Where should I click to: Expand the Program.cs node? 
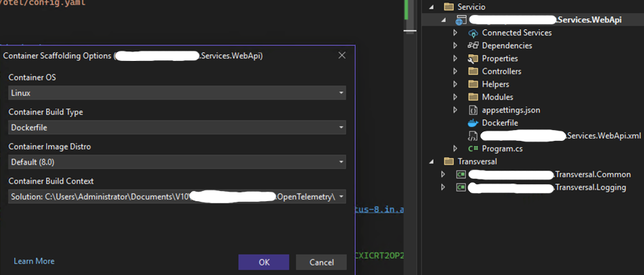(x=455, y=148)
